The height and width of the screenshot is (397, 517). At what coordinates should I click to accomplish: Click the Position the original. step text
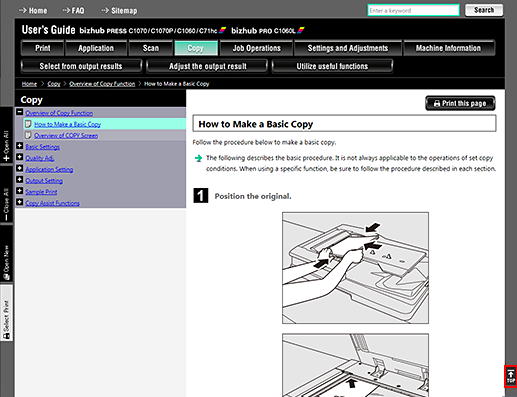point(253,196)
